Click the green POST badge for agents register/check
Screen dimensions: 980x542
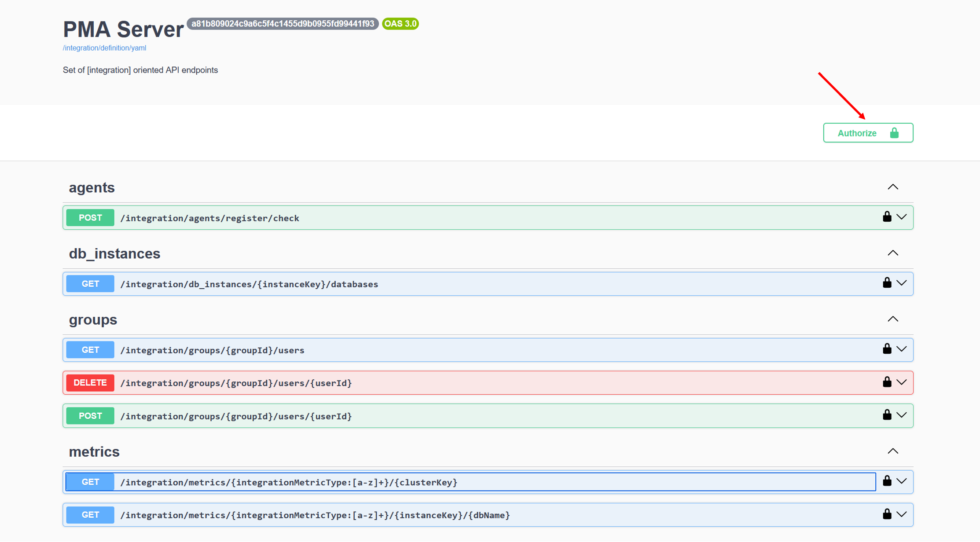pos(90,218)
